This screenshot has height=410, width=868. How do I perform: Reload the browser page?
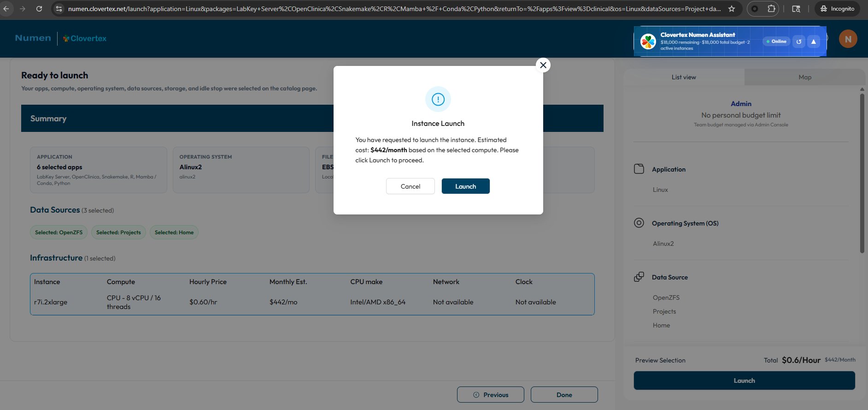pyautogui.click(x=39, y=9)
